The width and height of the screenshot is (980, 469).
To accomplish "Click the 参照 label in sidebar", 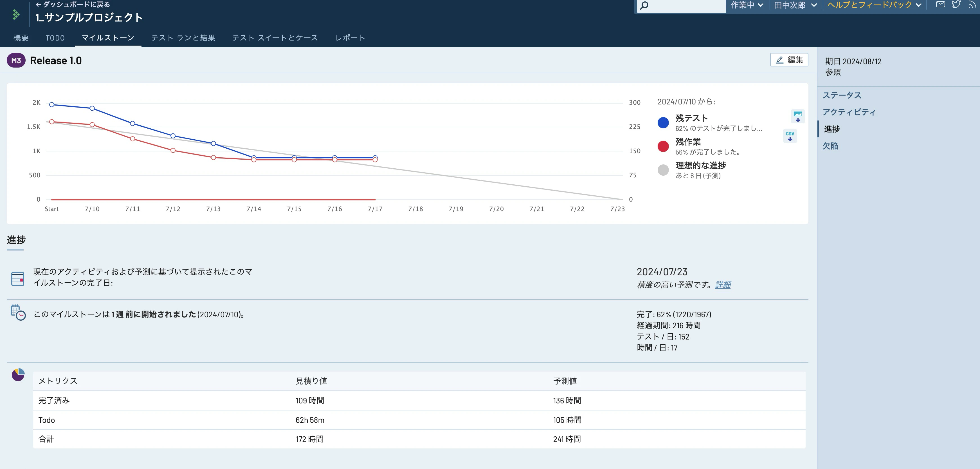I will 833,72.
